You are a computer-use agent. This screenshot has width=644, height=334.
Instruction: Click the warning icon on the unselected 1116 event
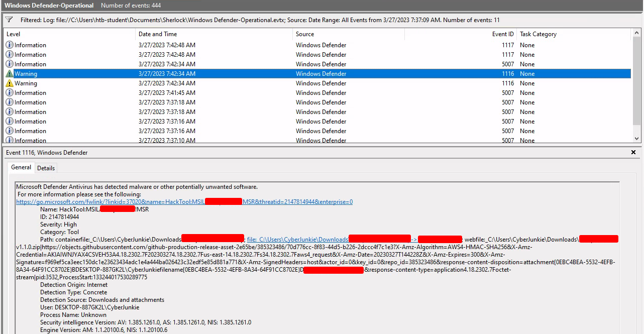pos(10,83)
